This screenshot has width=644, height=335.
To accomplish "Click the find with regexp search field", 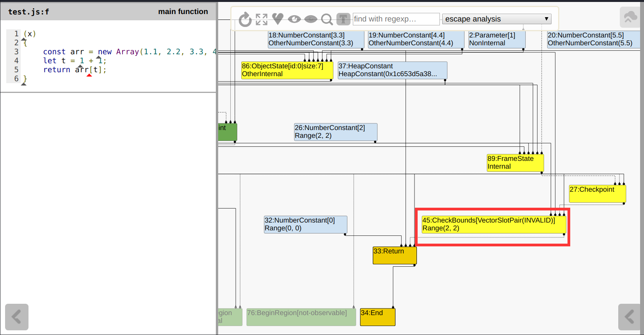I will click(396, 19).
